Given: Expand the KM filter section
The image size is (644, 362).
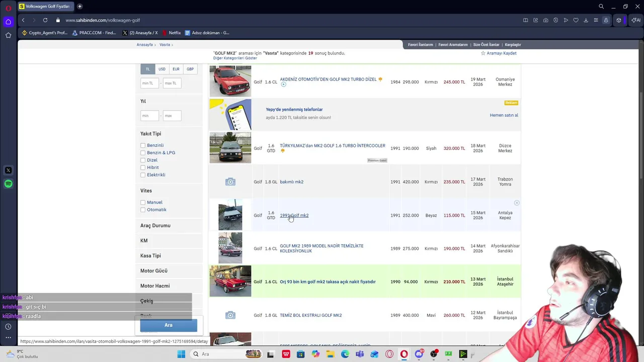Looking at the screenshot, I should (x=144, y=241).
